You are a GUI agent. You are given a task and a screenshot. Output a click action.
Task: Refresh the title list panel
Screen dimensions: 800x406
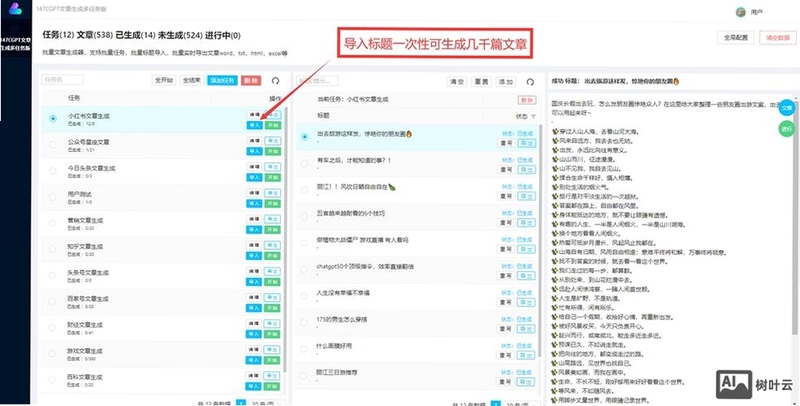tap(530, 82)
